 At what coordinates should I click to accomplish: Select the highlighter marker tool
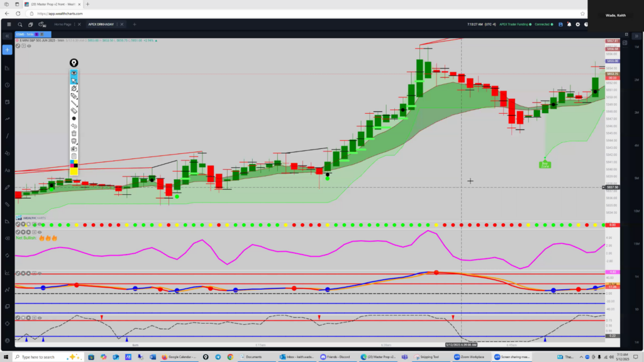tap(74, 96)
